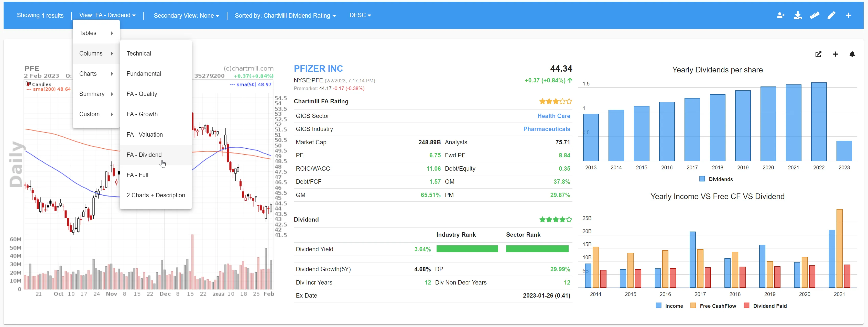
Task: Open Sorted by ChartMill Dividend Rating dropdown
Action: tap(285, 16)
